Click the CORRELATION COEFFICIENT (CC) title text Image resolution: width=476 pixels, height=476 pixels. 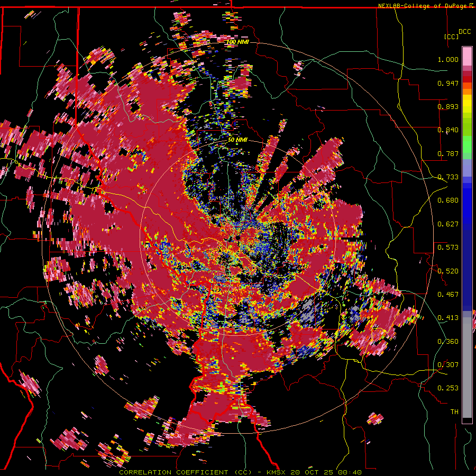coord(185,472)
